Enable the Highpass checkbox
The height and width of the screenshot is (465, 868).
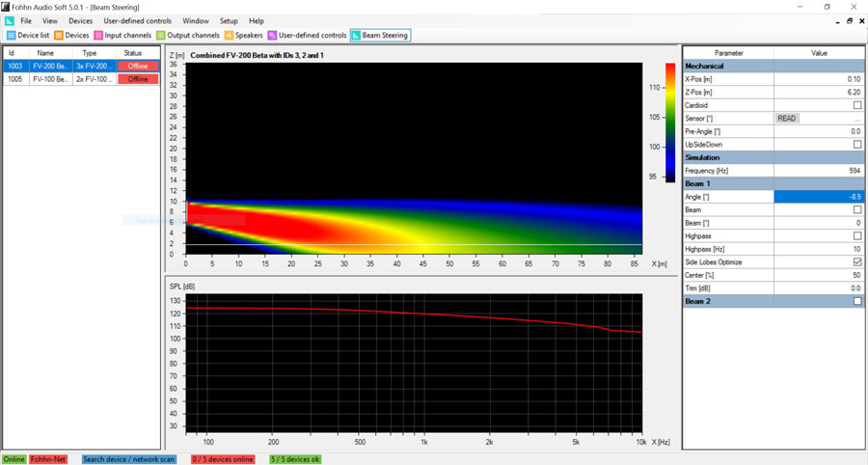tap(857, 235)
